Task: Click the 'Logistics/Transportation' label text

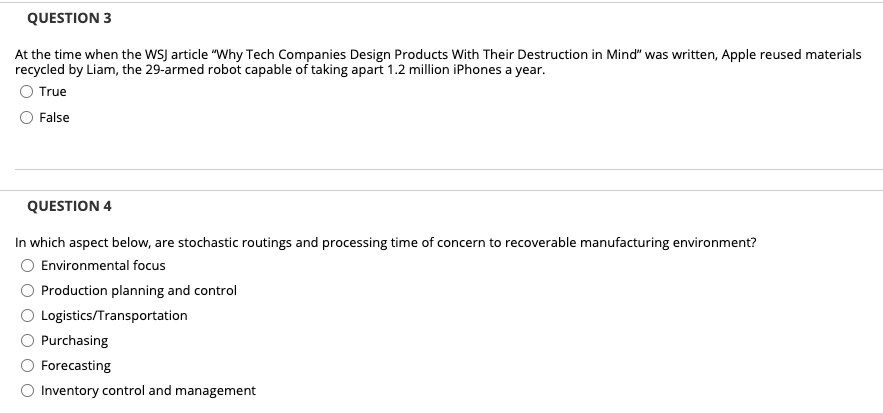Action: click(x=114, y=316)
